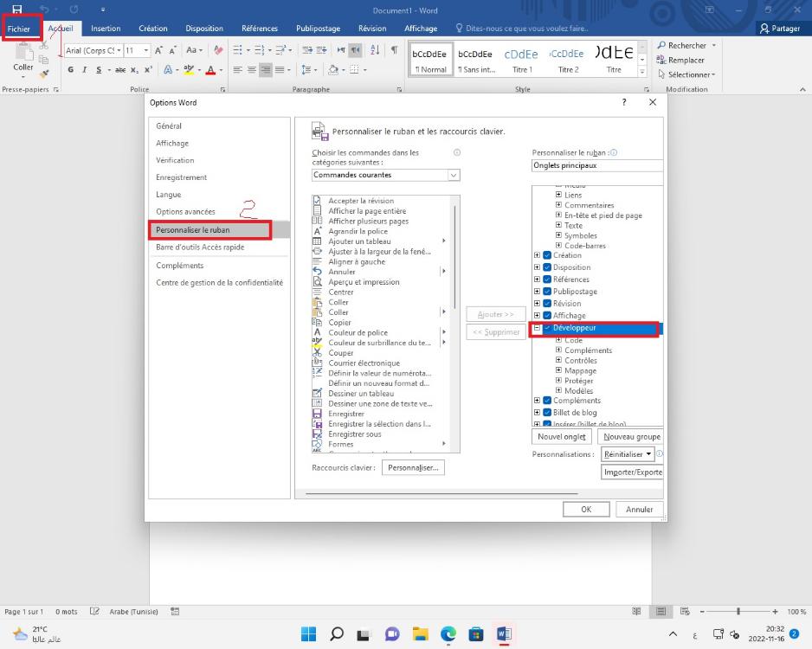
Task: Click the sort A-Z icon
Action: pyautogui.click(x=376, y=50)
